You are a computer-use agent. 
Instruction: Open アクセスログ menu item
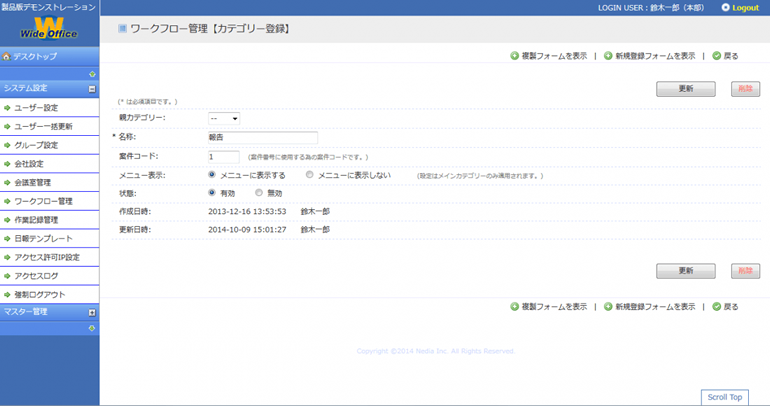point(49,275)
